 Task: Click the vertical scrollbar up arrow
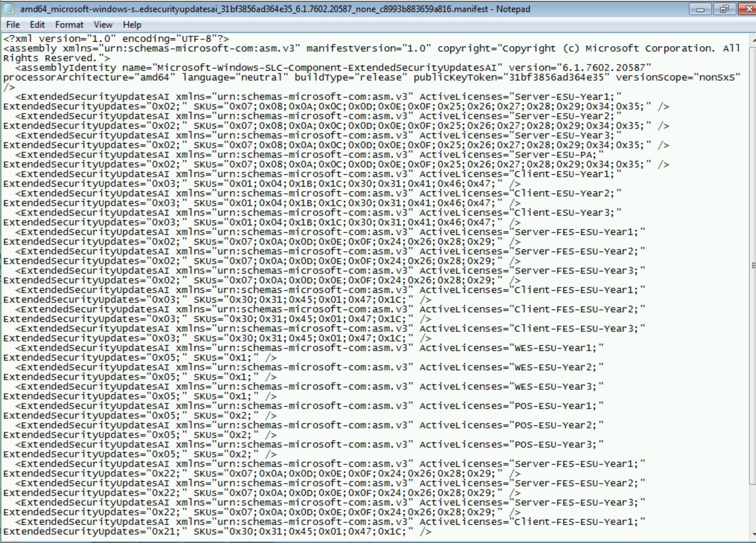tap(753, 39)
